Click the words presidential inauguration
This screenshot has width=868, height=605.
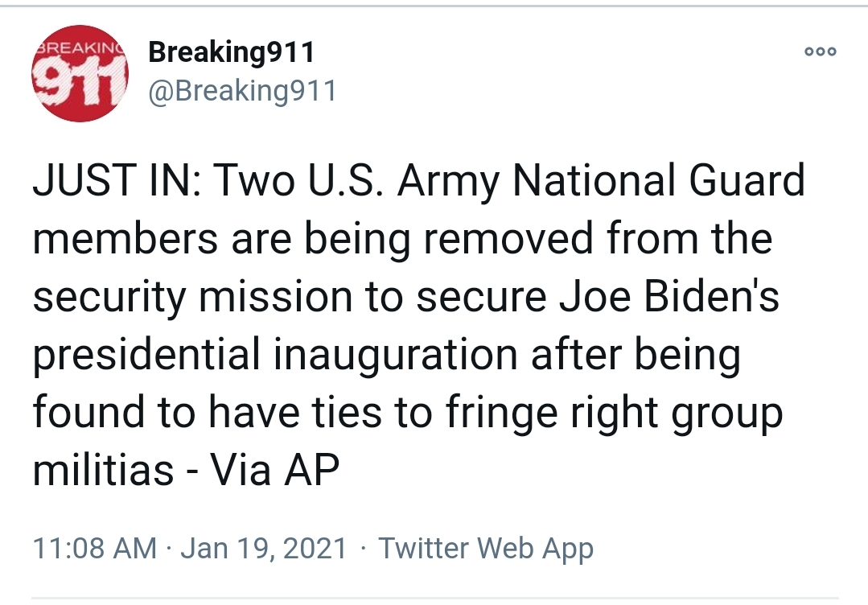point(276,356)
